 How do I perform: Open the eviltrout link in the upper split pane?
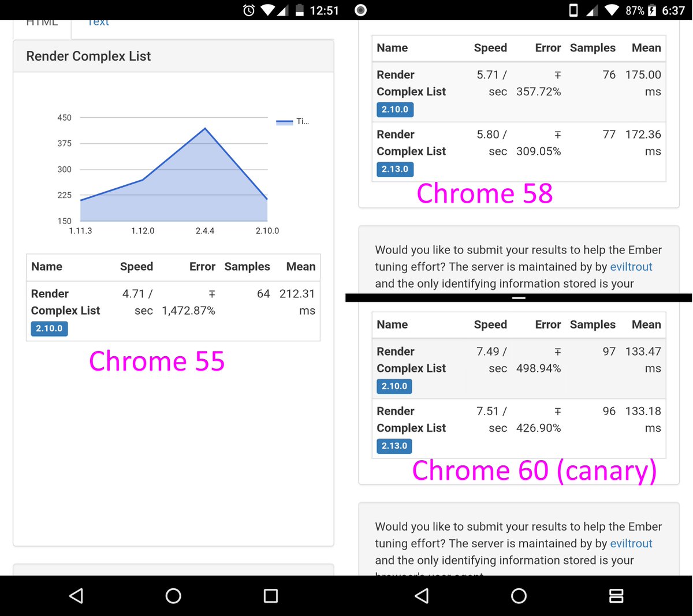tap(631, 267)
